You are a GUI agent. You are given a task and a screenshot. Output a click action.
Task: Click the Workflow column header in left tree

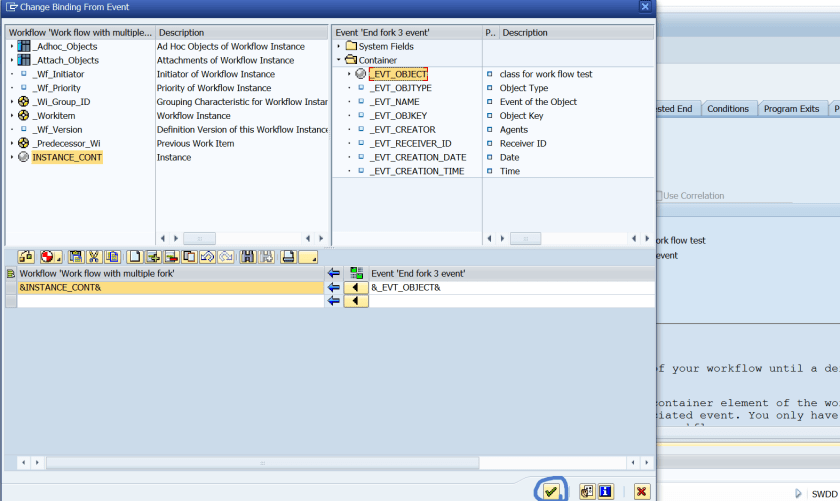click(x=80, y=32)
